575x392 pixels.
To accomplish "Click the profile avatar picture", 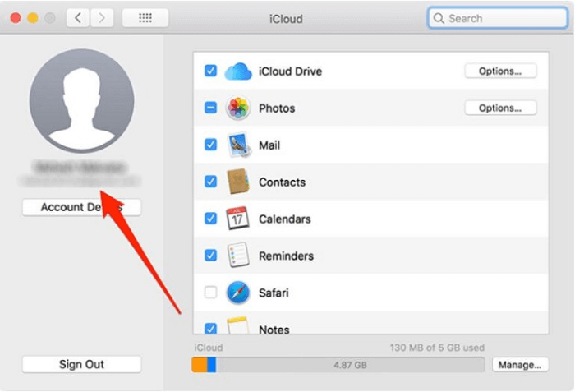I will [x=82, y=100].
